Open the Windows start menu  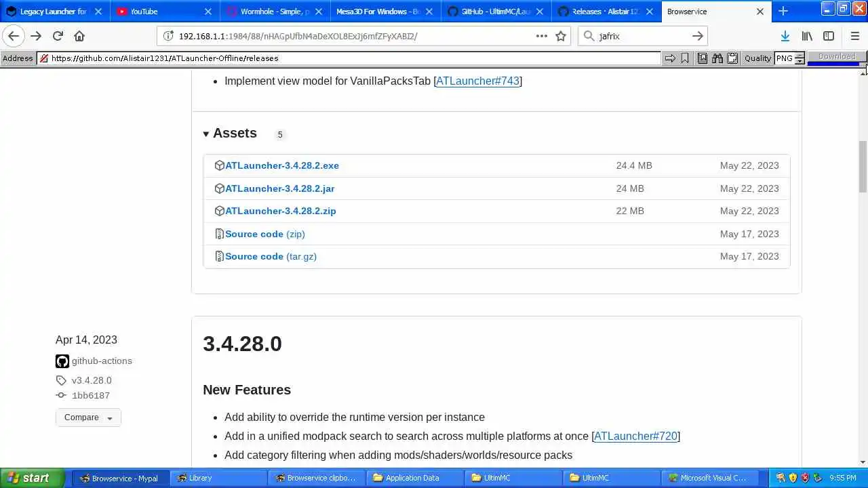tap(32, 478)
